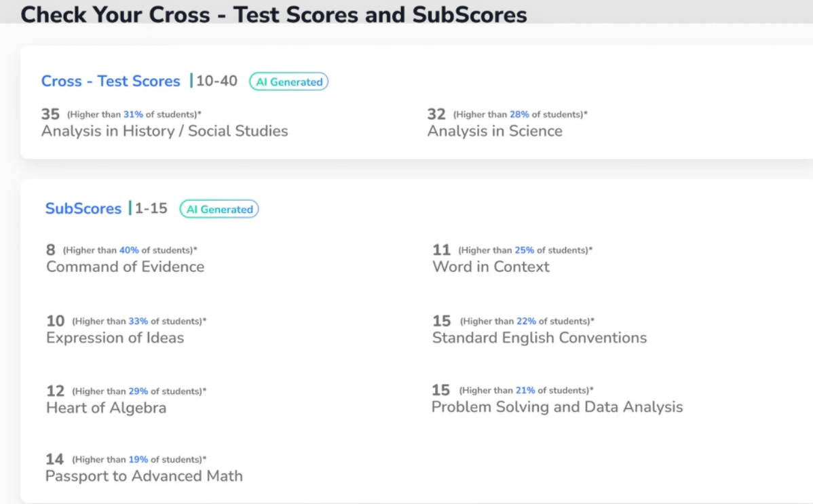Screen dimensions: 813x504
Task: Click the 31% percentile link for History
Action: click(133, 115)
